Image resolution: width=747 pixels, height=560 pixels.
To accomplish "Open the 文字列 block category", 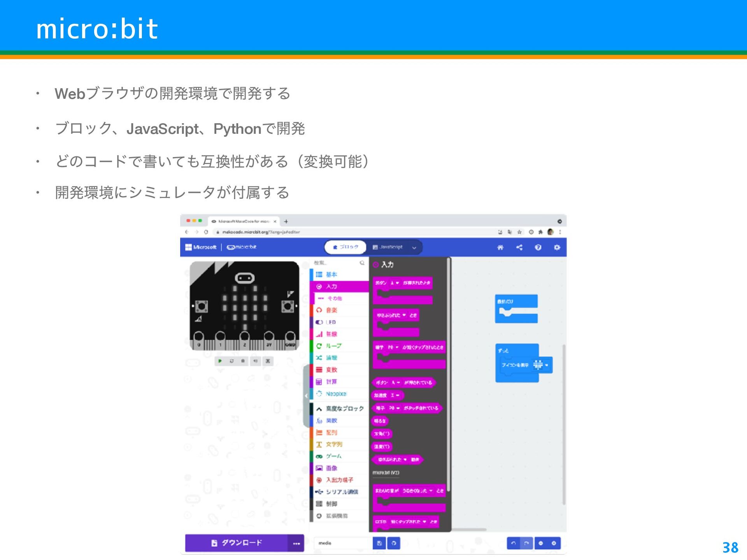I will 340,444.
